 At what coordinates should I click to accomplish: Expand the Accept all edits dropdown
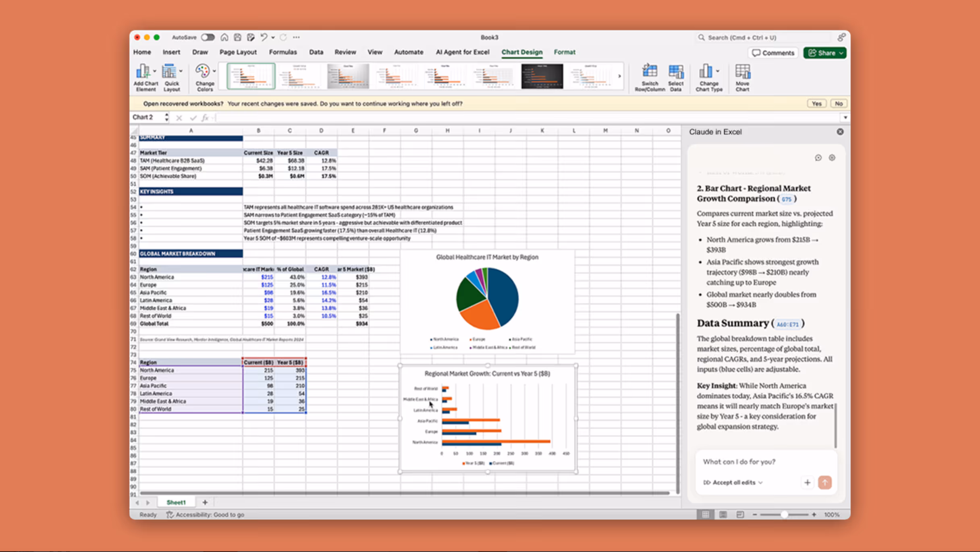(x=760, y=482)
